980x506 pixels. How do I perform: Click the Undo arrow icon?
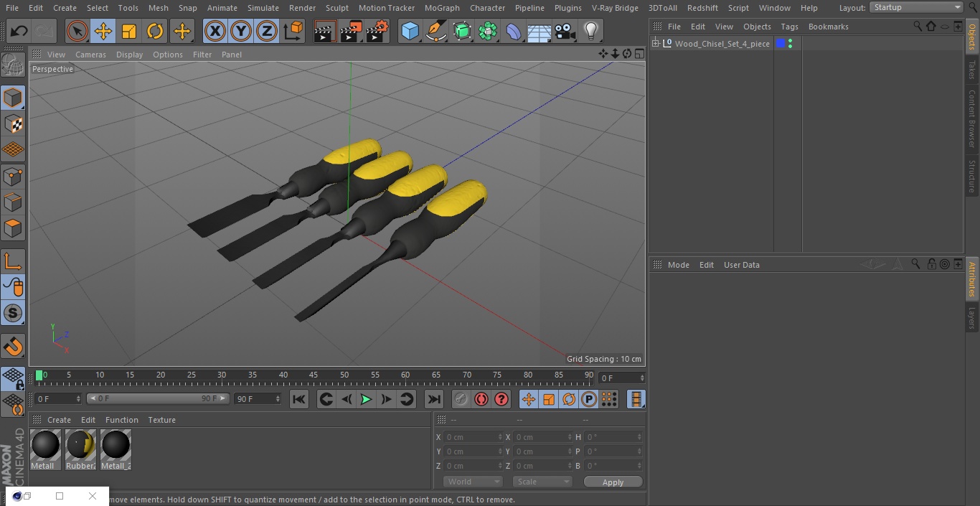pos(19,32)
